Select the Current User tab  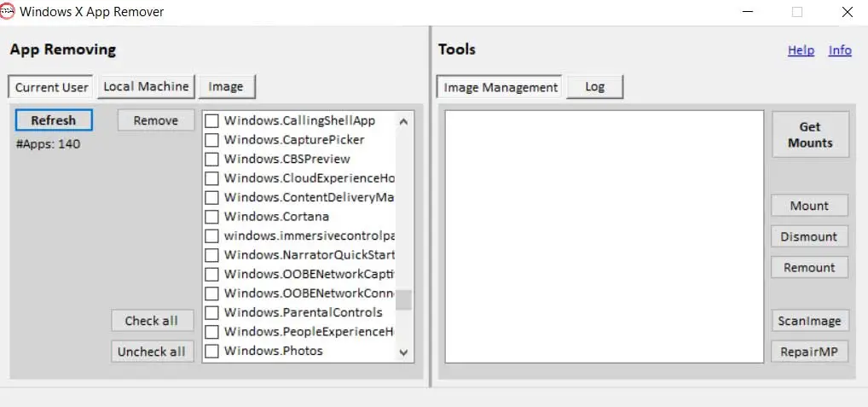click(52, 87)
